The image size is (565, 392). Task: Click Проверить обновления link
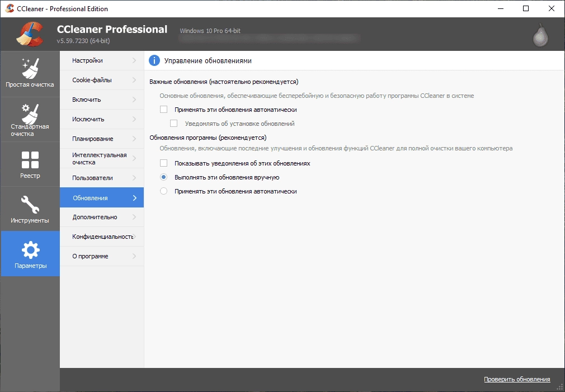(x=517, y=379)
